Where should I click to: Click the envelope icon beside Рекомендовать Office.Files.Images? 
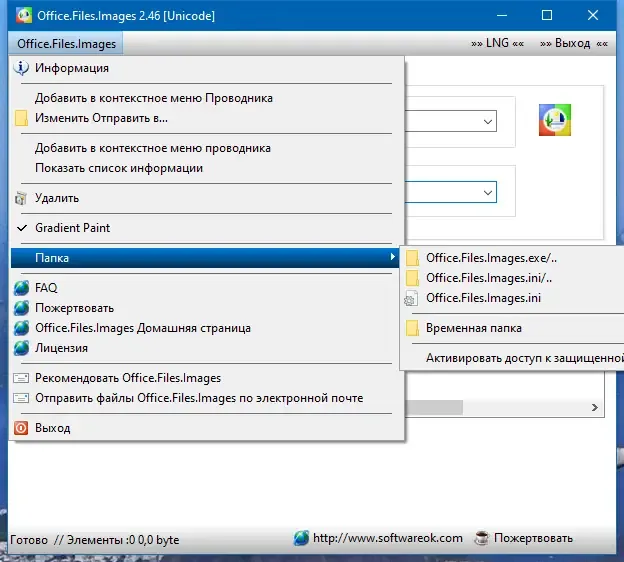(x=21, y=378)
